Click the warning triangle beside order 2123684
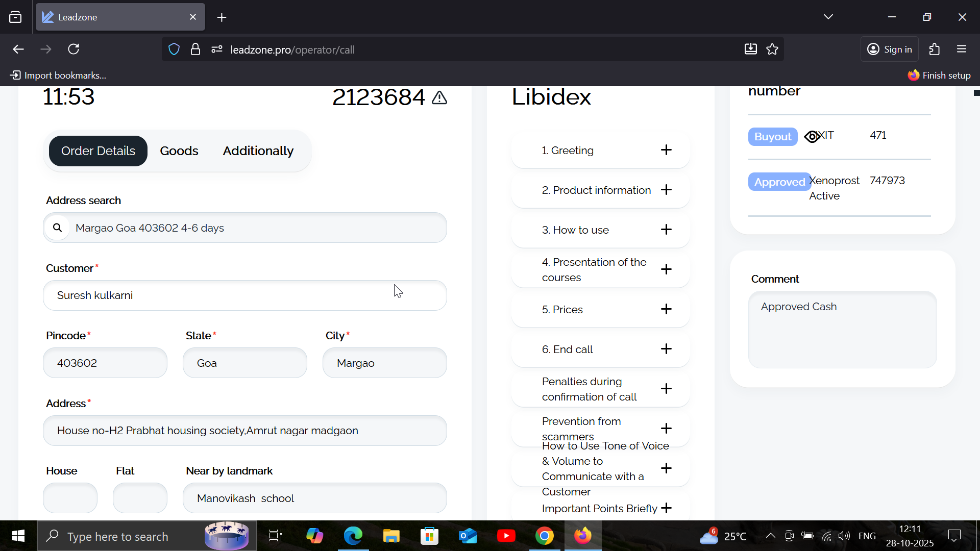This screenshot has width=980, height=551. coord(439,97)
